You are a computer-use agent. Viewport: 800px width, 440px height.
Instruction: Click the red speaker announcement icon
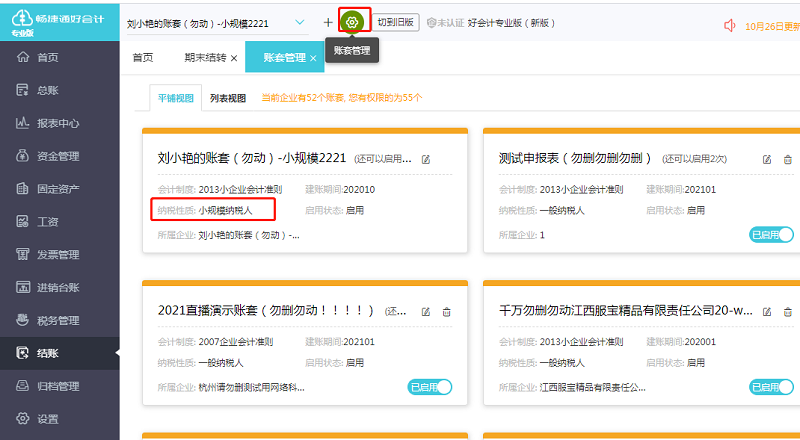pos(730,26)
